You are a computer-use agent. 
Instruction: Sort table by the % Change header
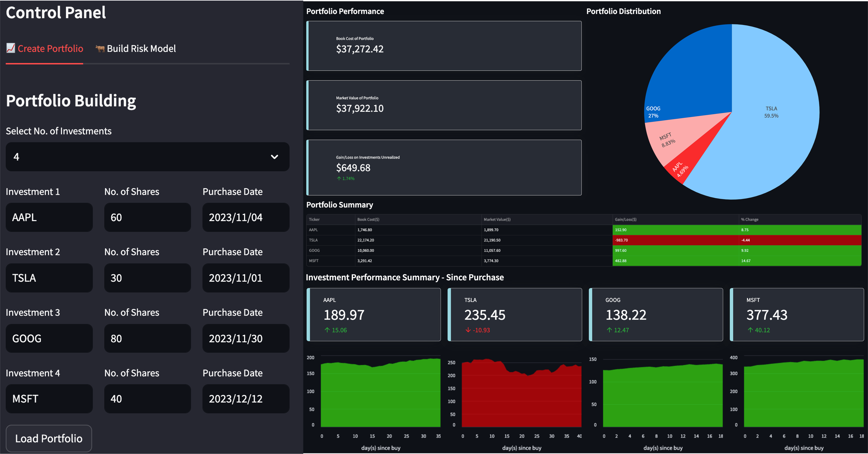click(800, 219)
